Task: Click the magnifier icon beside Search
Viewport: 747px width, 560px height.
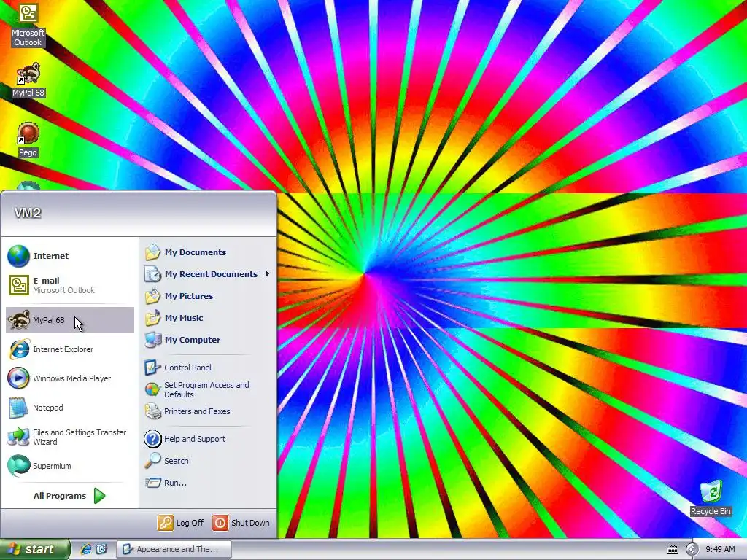Action: coord(152,461)
